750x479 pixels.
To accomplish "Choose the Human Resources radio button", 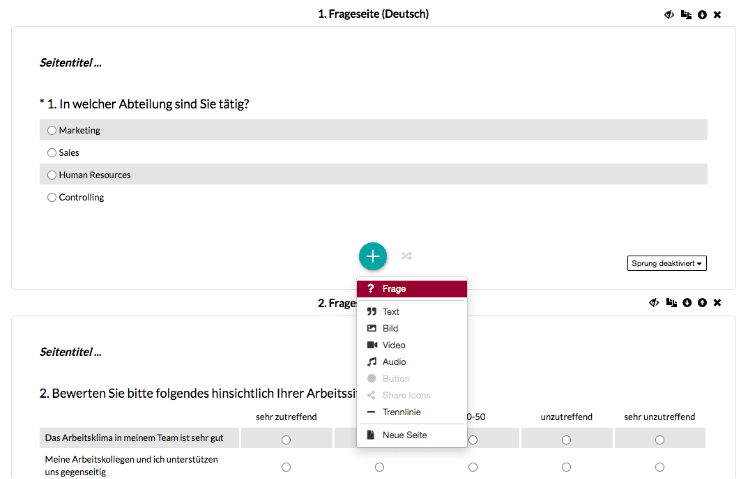I will (x=52, y=175).
